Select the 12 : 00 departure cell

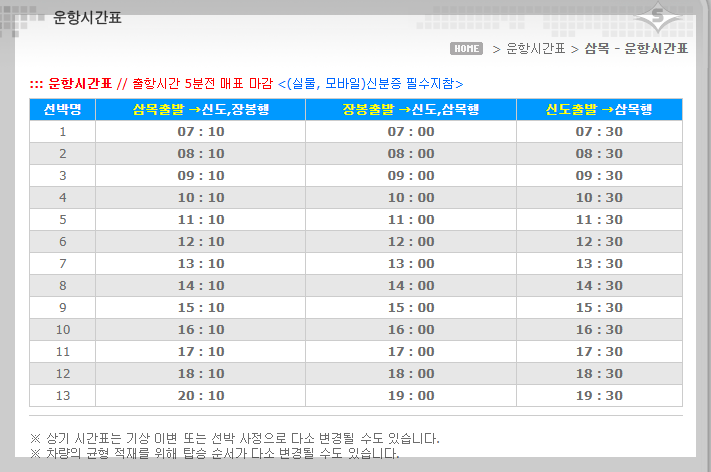tap(411, 242)
